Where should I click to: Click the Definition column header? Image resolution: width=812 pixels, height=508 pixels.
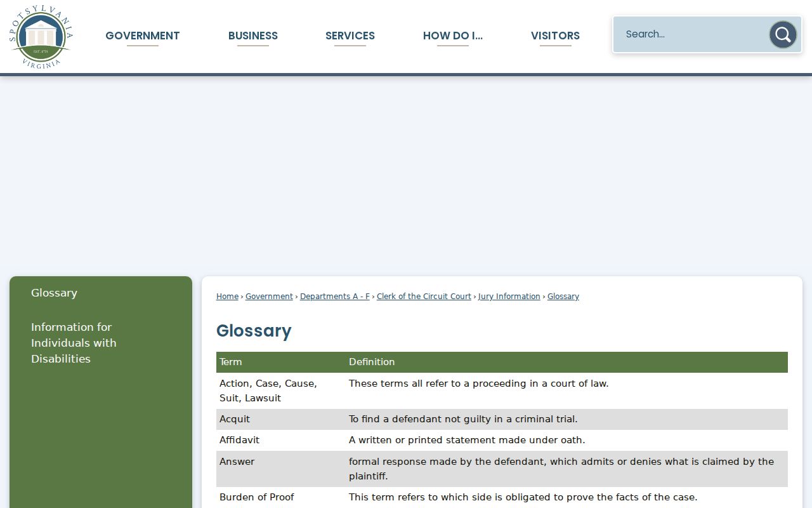coord(566,362)
